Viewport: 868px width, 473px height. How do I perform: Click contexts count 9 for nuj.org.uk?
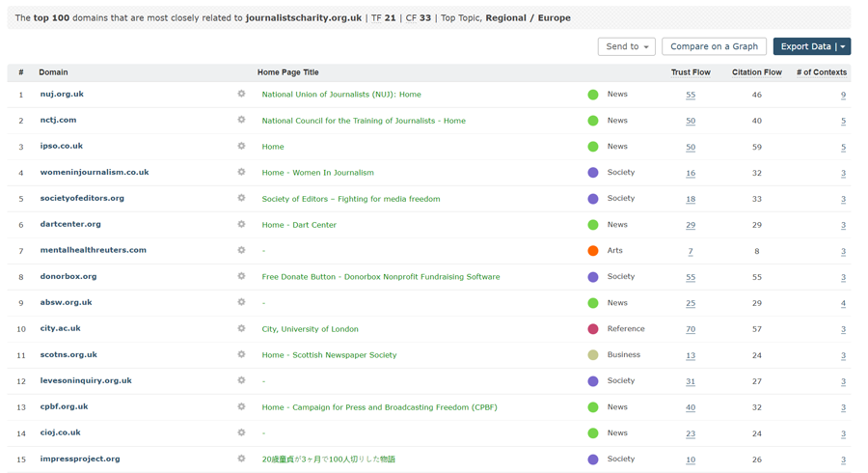tap(843, 95)
